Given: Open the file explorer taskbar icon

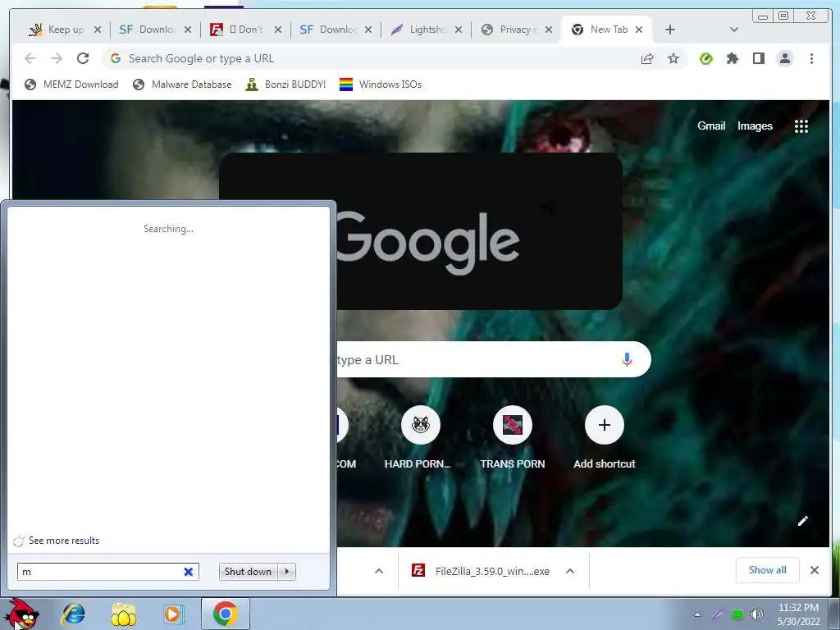Looking at the screenshot, I should pyautogui.click(x=123, y=614).
